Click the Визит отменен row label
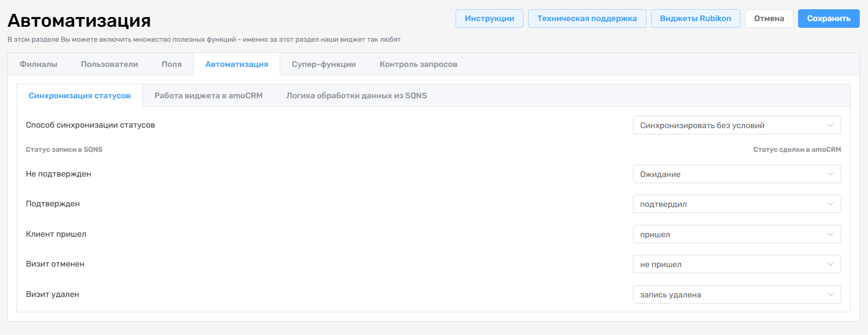Viewport: 868px width, 335px height. click(55, 264)
